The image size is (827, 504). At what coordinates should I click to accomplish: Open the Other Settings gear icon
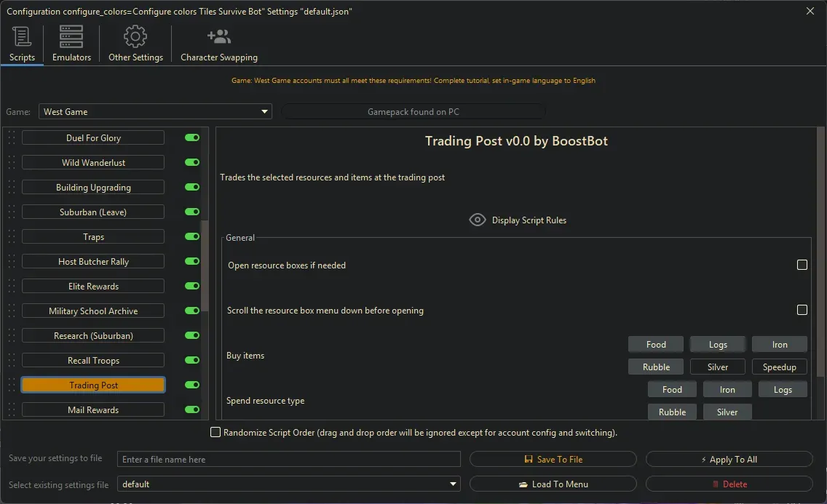coord(135,36)
